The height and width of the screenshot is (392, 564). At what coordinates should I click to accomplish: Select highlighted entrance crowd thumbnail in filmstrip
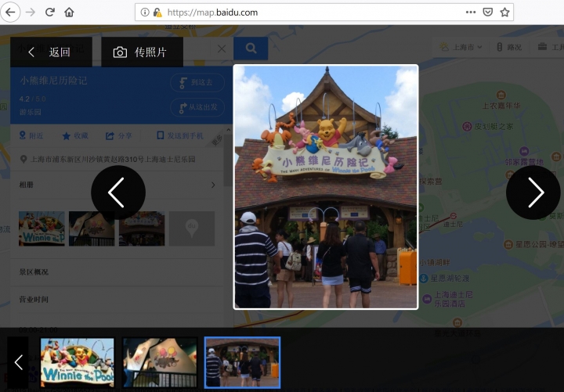pos(242,362)
